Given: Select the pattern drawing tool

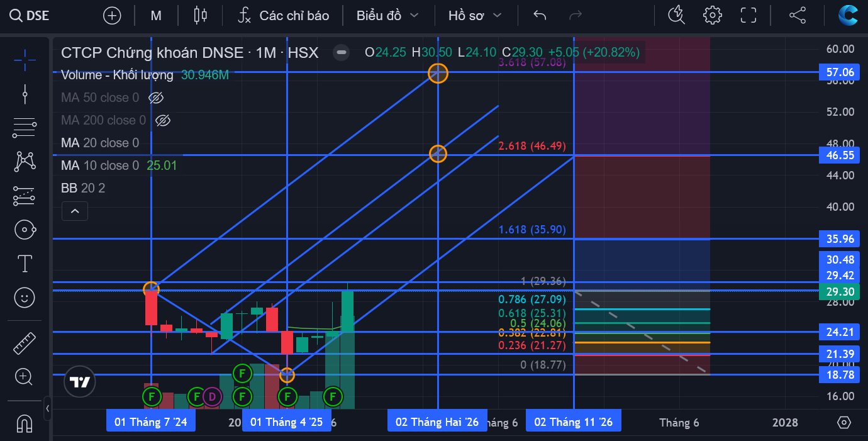Looking at the screenshot, I should pos(25,162).
